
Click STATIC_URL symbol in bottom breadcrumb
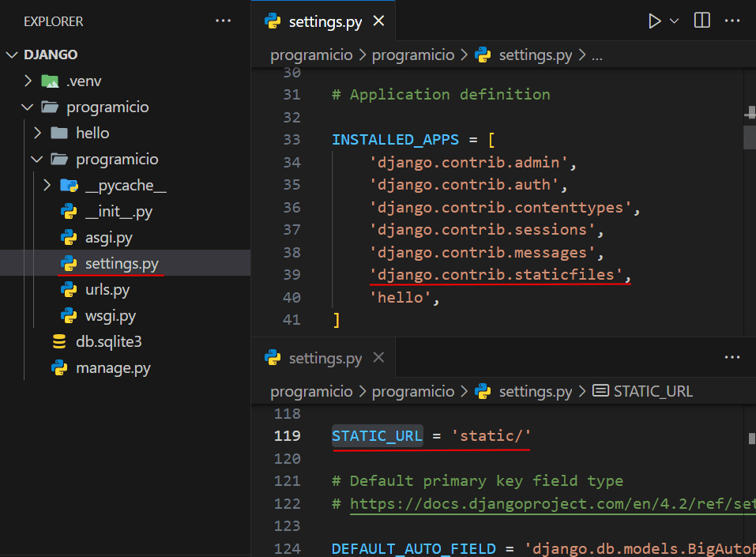click(x=653, y=391)
